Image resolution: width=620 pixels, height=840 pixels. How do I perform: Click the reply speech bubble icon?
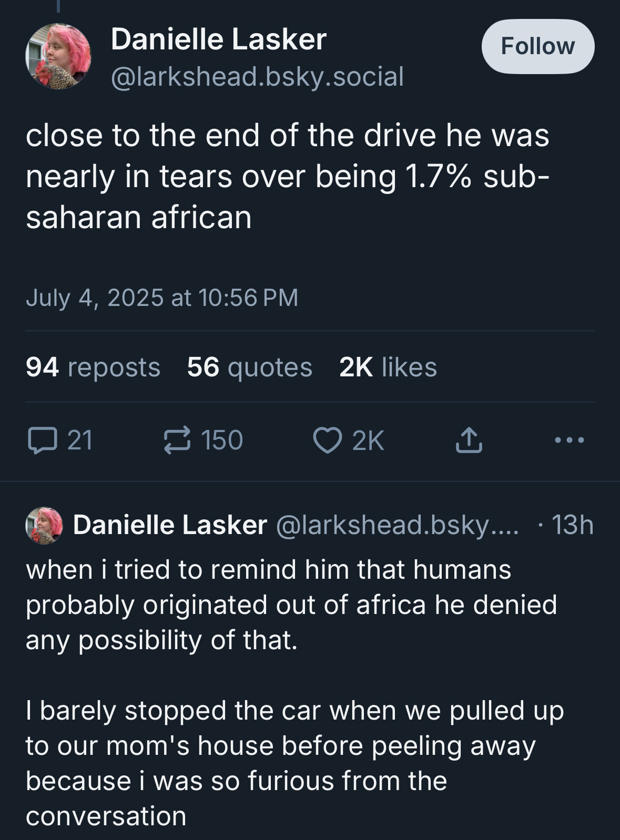click(42, 441)
